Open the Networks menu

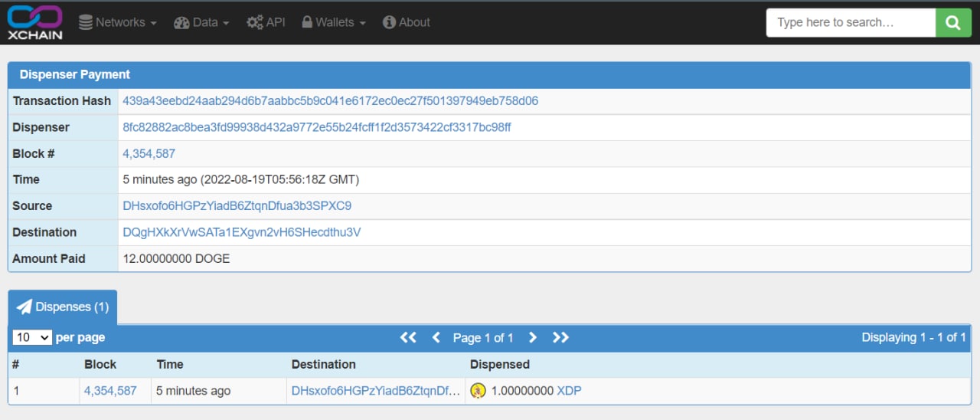pos(117,22)
